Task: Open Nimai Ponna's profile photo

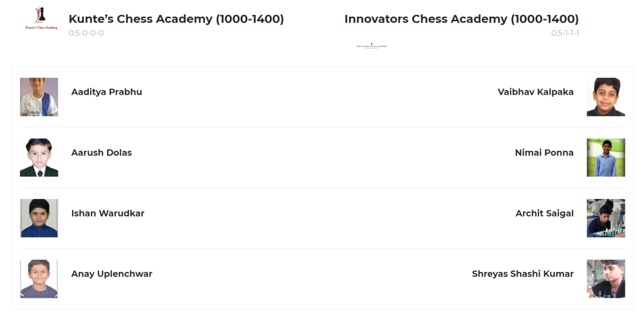Action: [605, 157]
